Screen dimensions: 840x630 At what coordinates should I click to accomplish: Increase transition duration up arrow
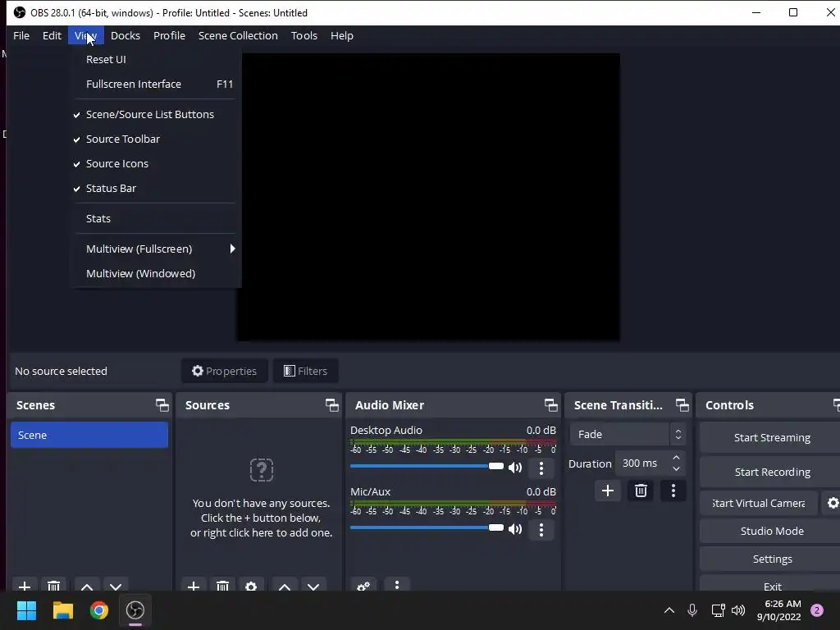(x=676, y=458)
